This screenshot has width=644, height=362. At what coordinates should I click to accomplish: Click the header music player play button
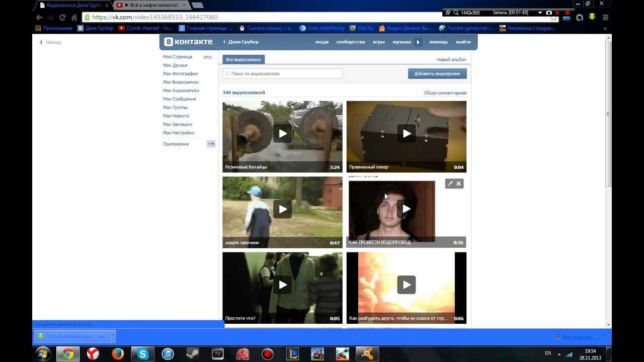[x=418, y=42]
